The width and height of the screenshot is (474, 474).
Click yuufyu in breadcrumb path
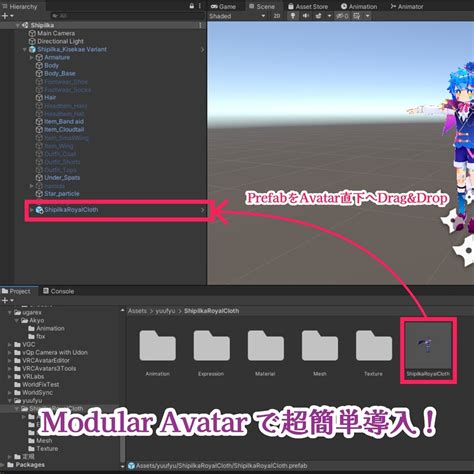pos(165,311)
